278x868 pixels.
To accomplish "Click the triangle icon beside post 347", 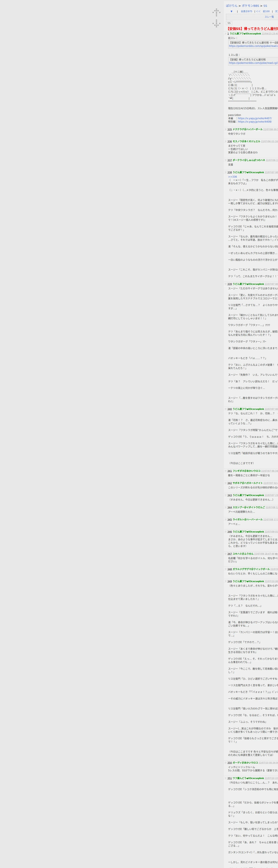I will coord(226,554).
